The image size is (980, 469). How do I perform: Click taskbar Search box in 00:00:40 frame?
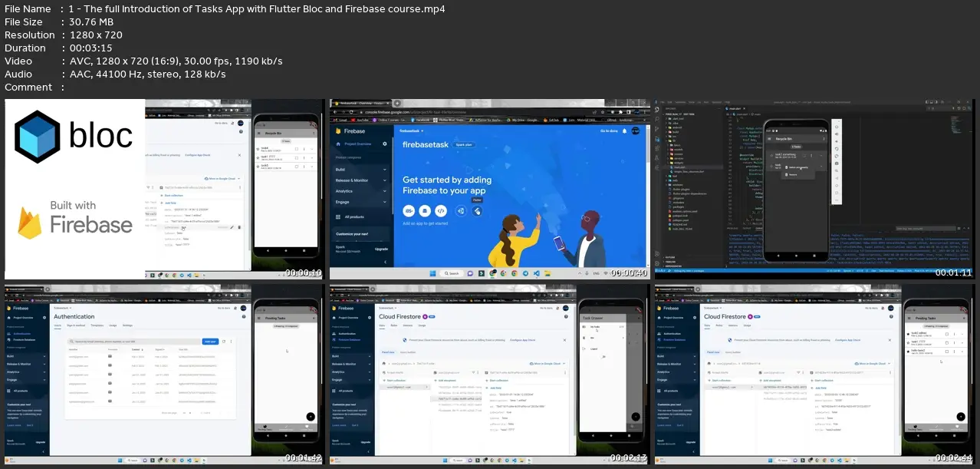click(x=452, y=273)
